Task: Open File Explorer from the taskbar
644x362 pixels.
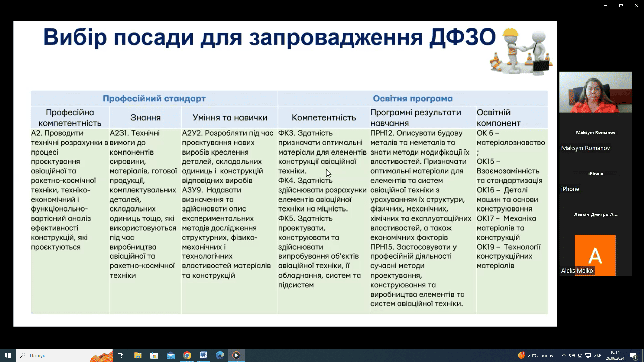Action: [138, 355]
